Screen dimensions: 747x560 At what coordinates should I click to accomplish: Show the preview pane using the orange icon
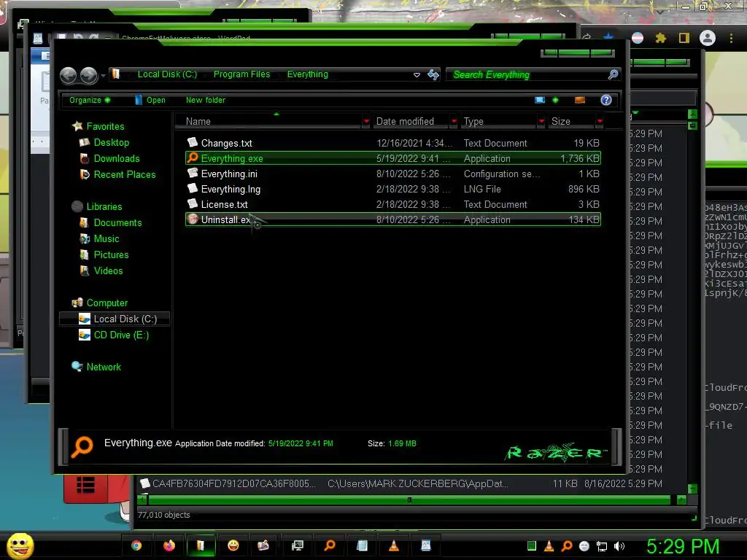tap(580, 100)
